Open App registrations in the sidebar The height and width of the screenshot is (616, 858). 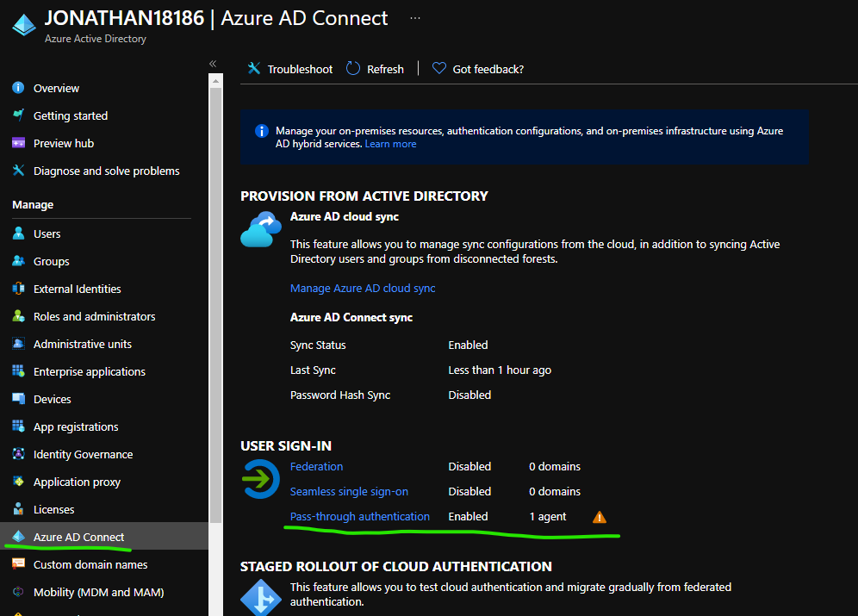pos(76,426)
